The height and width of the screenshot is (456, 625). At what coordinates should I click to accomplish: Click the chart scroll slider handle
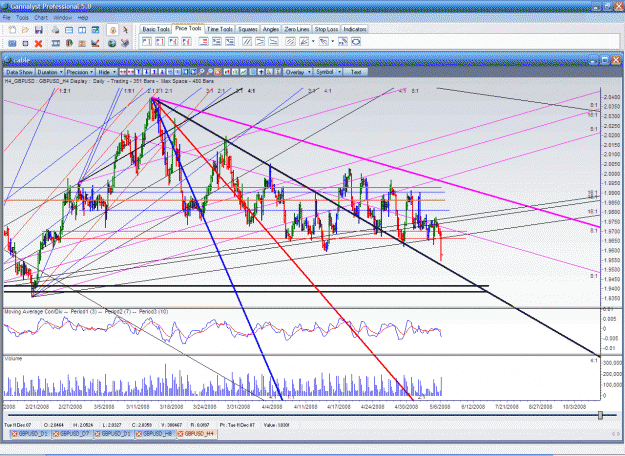coord(600,415)
